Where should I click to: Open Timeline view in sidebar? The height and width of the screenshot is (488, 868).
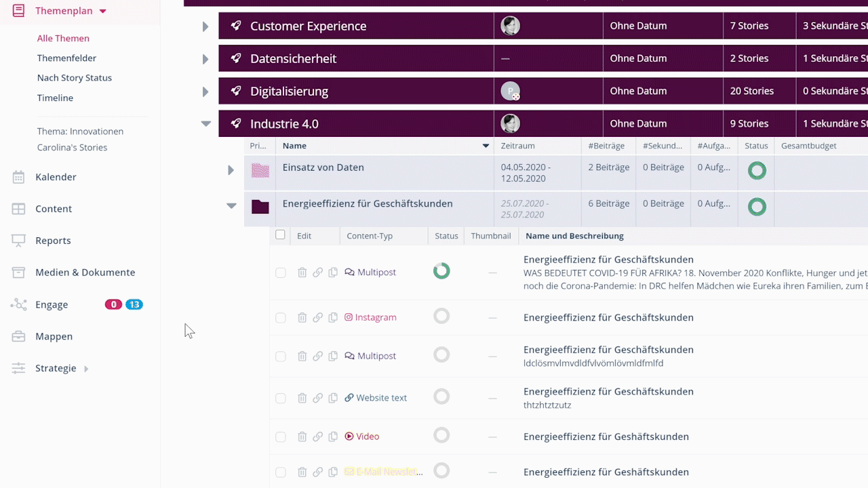click(x=55, y=98)
